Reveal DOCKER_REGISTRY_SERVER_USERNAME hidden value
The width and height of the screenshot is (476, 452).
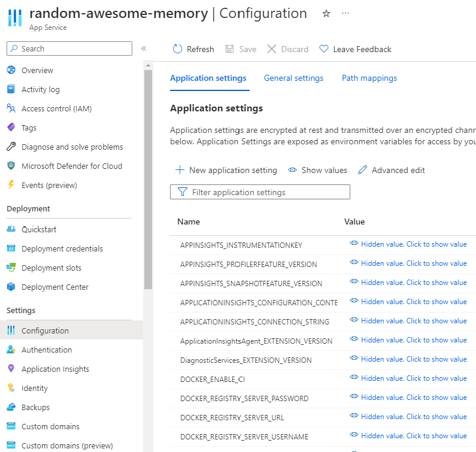coord(408,436)
